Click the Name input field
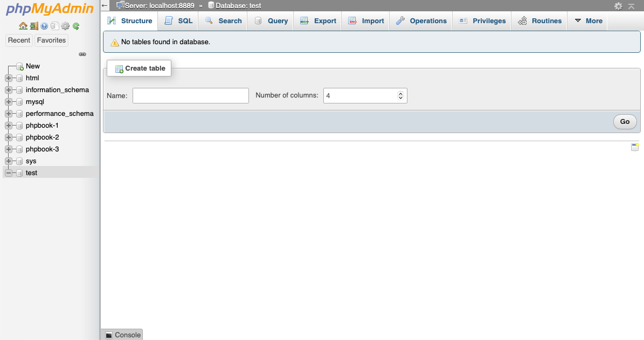Image resolution: width=644 pixels, height=340 pixels. click(190, 95)
